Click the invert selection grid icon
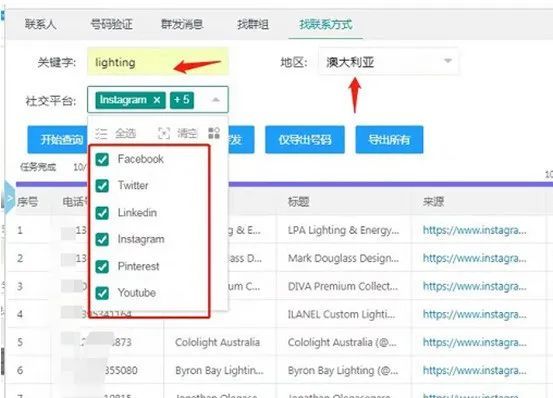Screen dimensions: 553x398 pos(214,133)
